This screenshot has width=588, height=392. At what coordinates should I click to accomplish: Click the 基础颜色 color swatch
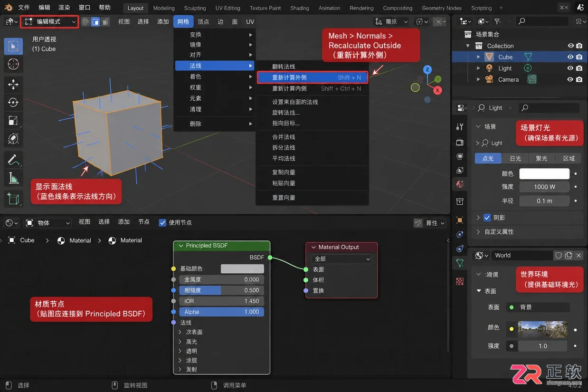[242, 269]
